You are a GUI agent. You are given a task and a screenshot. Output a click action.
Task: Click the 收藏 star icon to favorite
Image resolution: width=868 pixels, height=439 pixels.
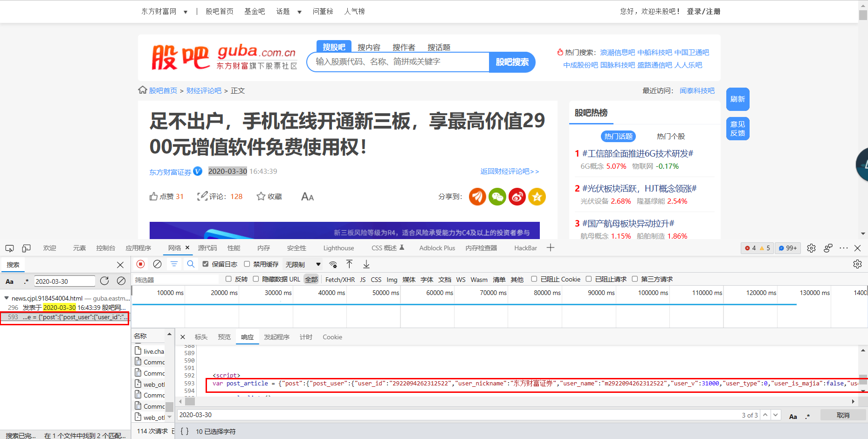pos(261,197)
